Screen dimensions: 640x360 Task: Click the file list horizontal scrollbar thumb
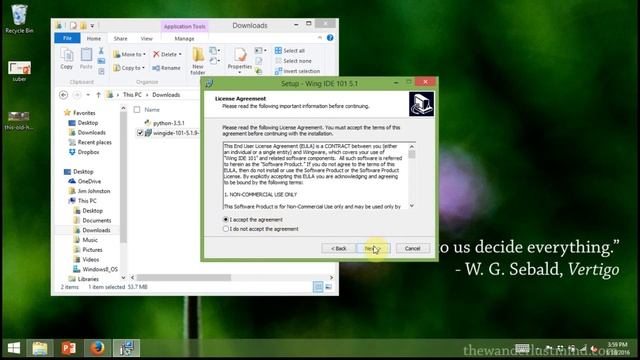pos(184,278)
